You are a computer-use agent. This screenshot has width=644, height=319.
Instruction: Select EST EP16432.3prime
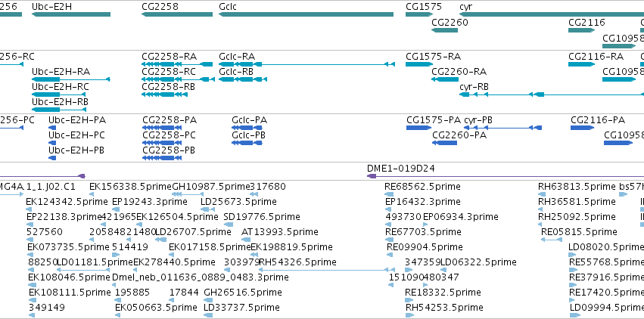(388, 209)
